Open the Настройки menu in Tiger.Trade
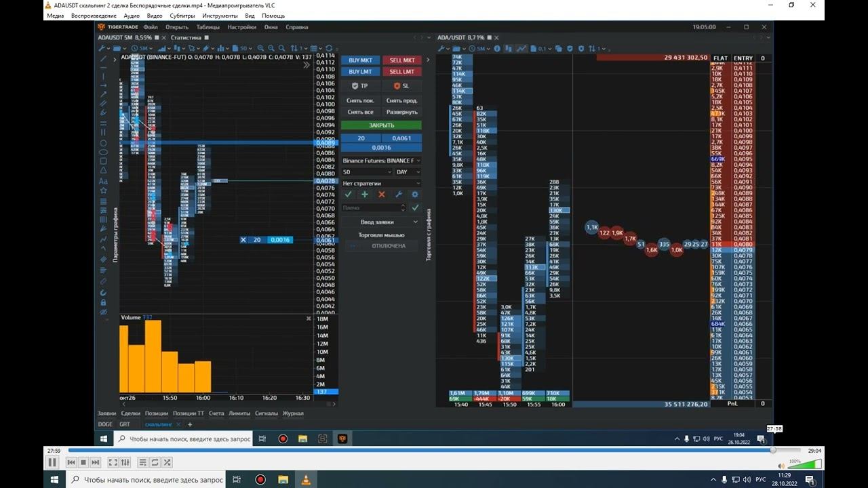Screen dimensions: 868x488 pyautogui.click(x=242, y=27)
